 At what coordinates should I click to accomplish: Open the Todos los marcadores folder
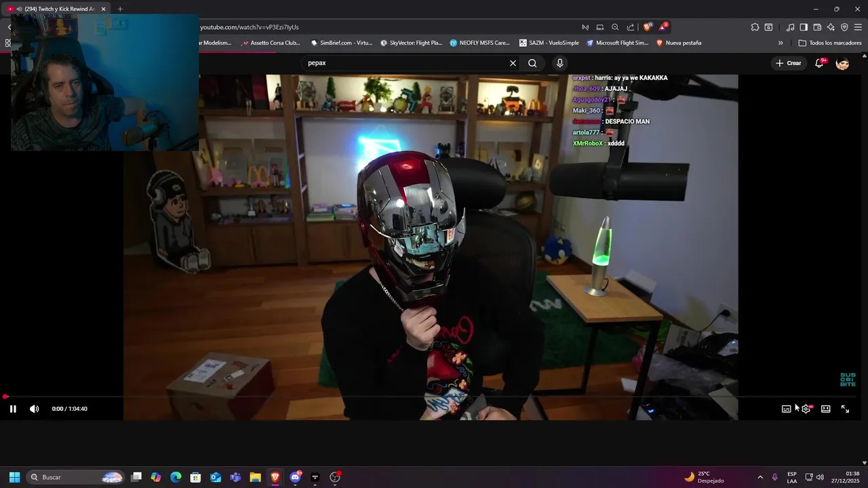pos(830,43)
